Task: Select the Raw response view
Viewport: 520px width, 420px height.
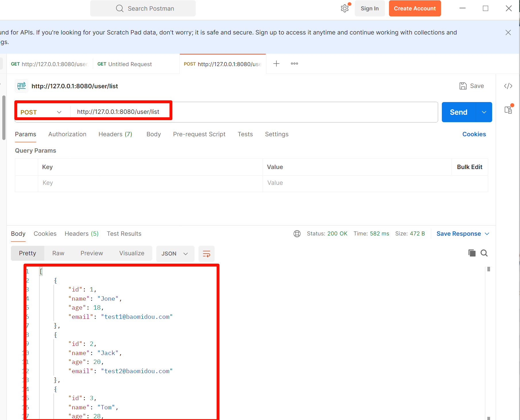Action: coord(58,253)
